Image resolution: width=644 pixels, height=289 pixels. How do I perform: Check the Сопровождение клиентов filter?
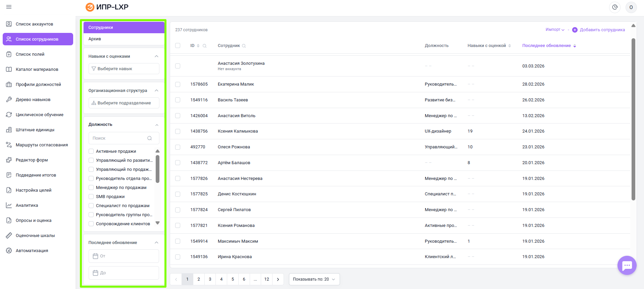[91, 224]
